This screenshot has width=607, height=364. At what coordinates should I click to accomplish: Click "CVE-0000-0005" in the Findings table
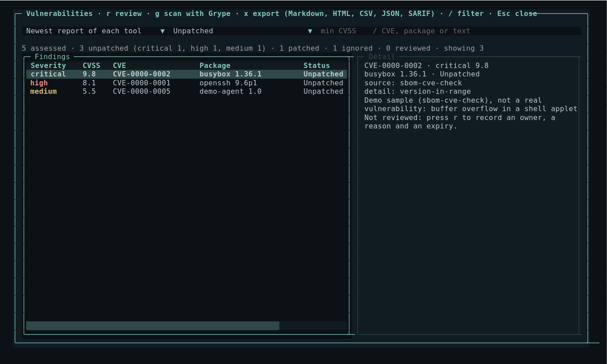coord(142,92)
